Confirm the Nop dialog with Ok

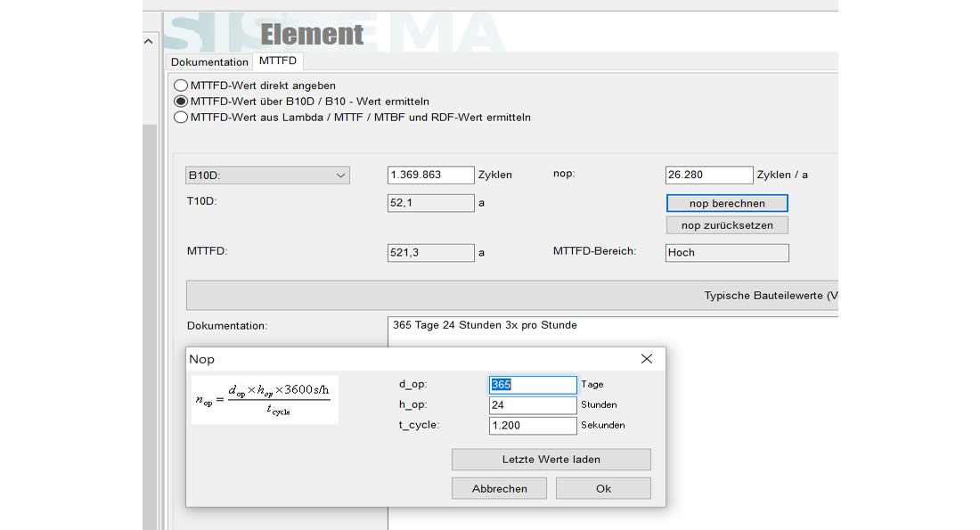pos(603,488)
